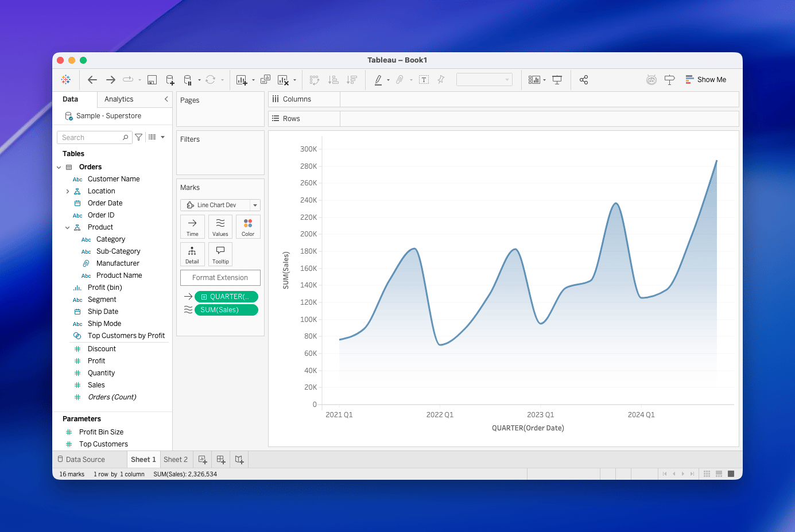Select the Profit measure
This screenshot has width=795, height=532.
[x=96, y=361]
